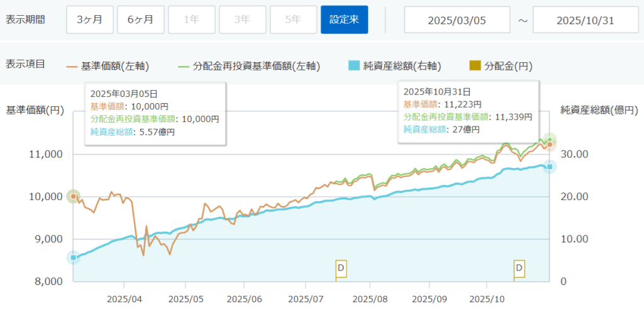Switch the period to 6ヶ月
The image size is (644, 309).
(x=141, y=20)
